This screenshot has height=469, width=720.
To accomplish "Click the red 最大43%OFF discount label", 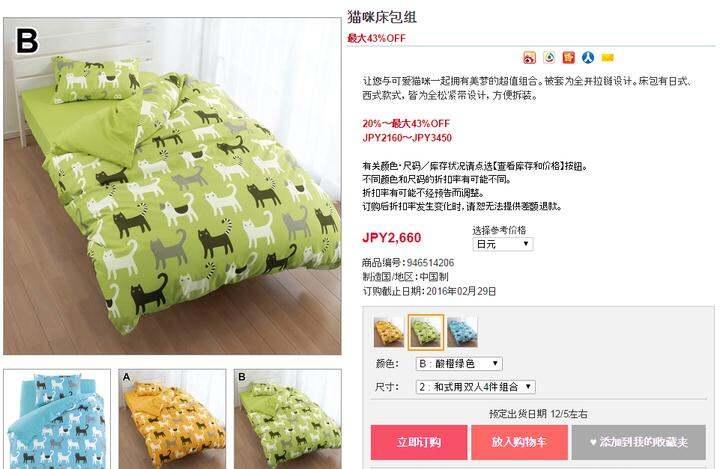I will tap(377, 38).
